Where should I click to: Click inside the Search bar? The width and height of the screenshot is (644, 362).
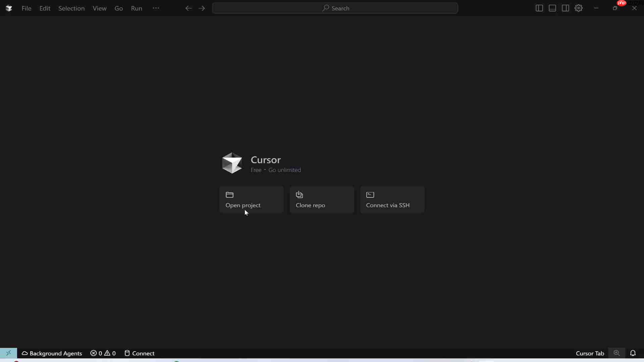[x=335, y=8]
